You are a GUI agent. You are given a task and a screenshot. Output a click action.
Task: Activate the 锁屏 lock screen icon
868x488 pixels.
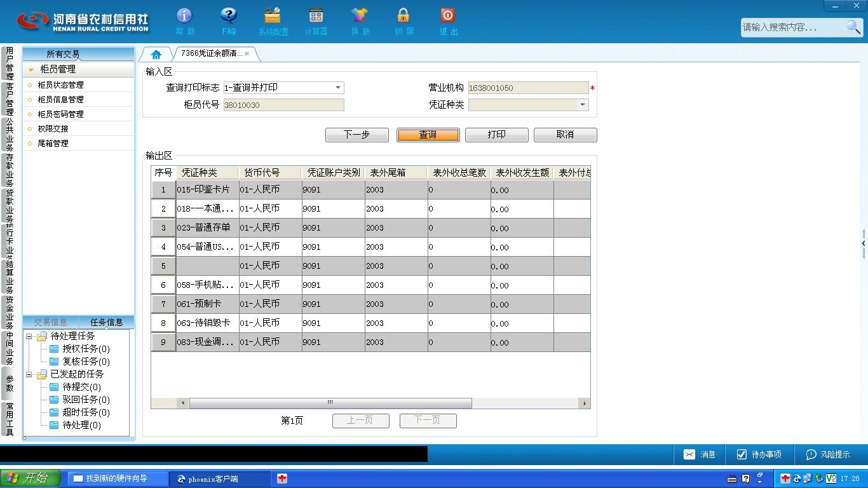click(403, 15)
